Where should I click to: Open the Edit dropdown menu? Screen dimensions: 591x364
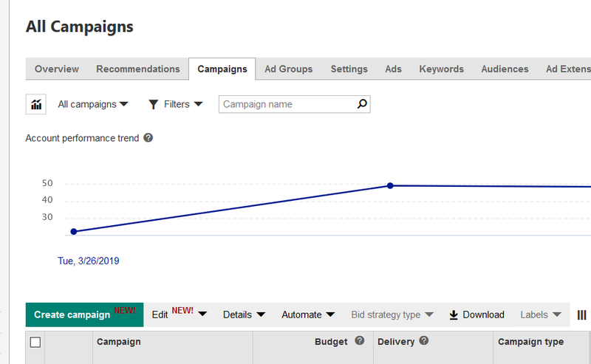coord(179,315)
